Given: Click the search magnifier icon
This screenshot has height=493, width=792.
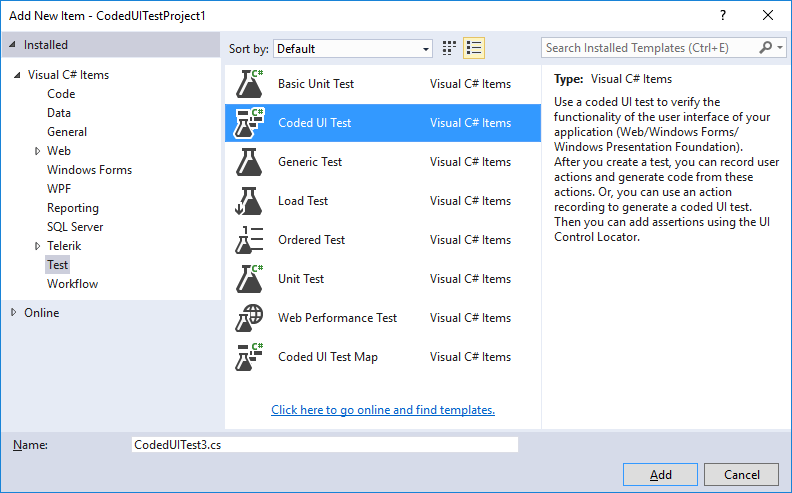Looking at the screenshot, I should 766,47.
